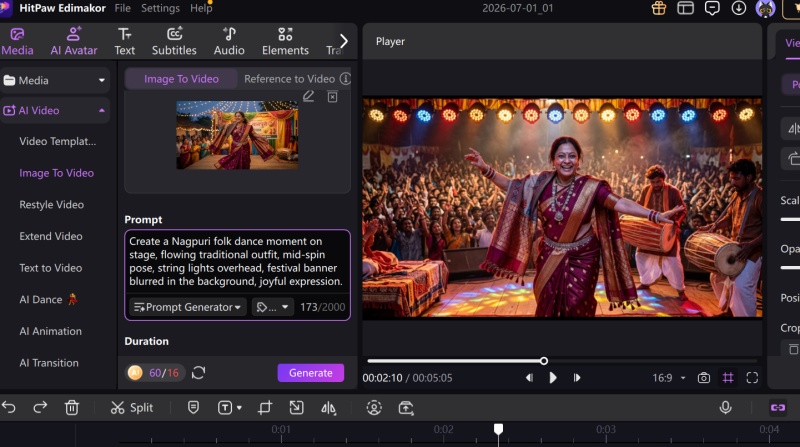800x447 pixels.
Task: Click the video preview image in Player
Action: click(562, 208)
